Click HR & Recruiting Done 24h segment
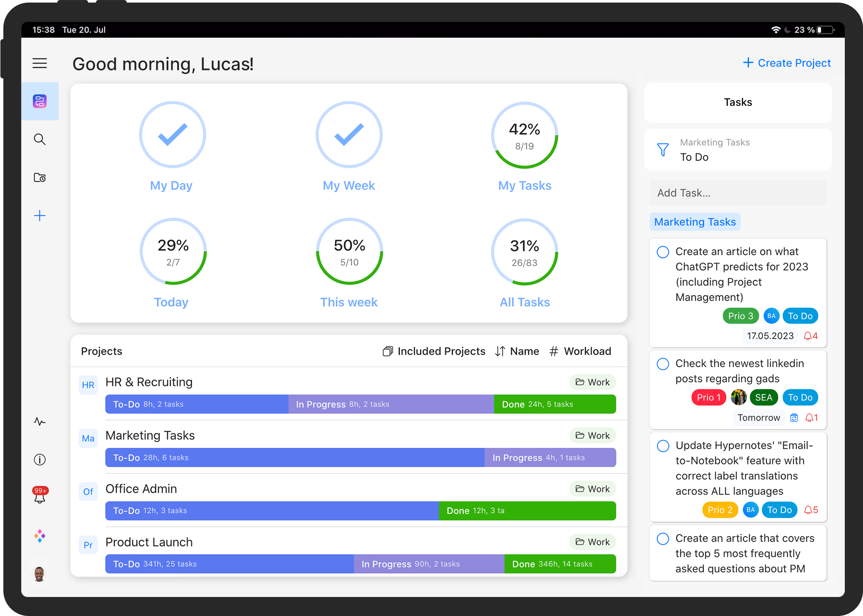Screen dimensions: 863x616 555,404
